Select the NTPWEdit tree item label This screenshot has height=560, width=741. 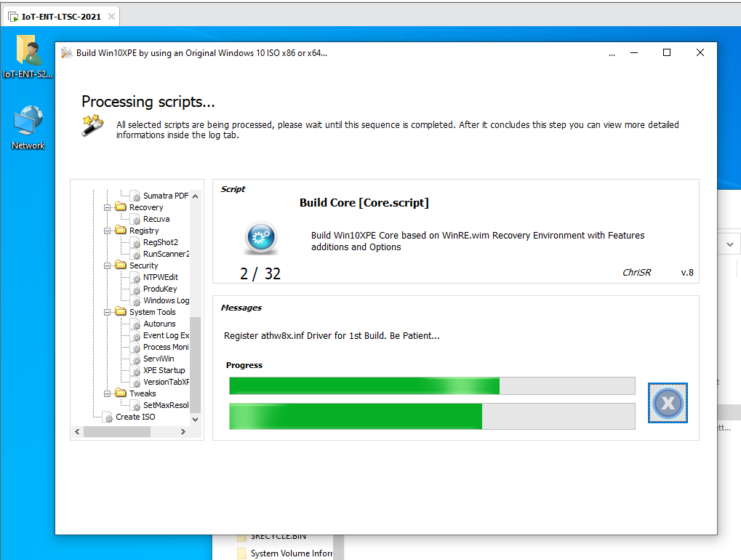161,277
